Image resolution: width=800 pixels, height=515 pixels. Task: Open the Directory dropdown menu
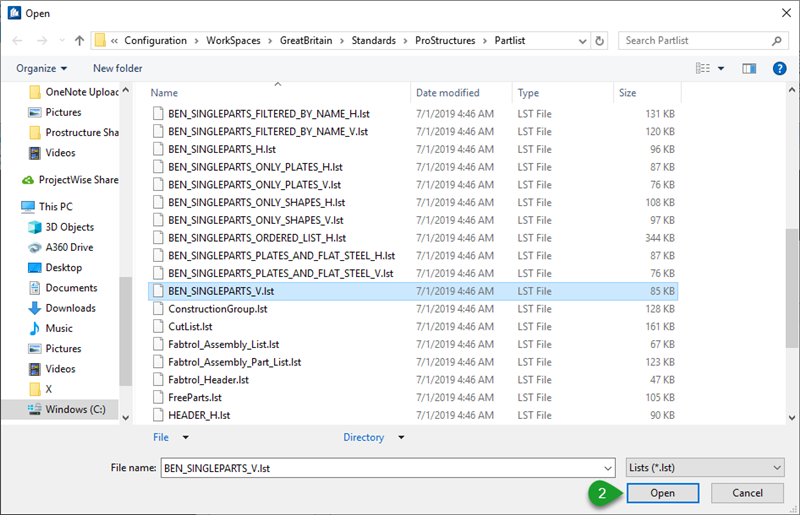pos(374,437)
